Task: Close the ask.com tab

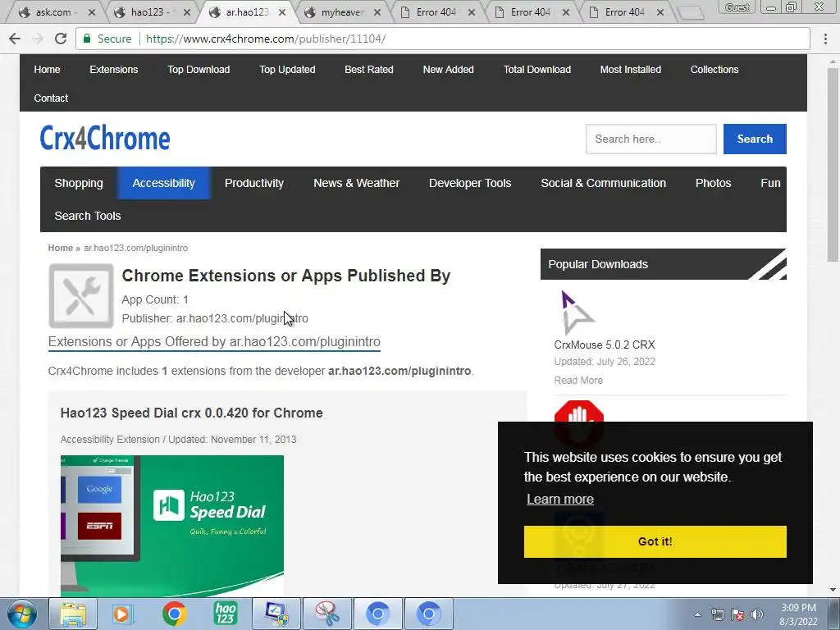Action: click(92, 11)
